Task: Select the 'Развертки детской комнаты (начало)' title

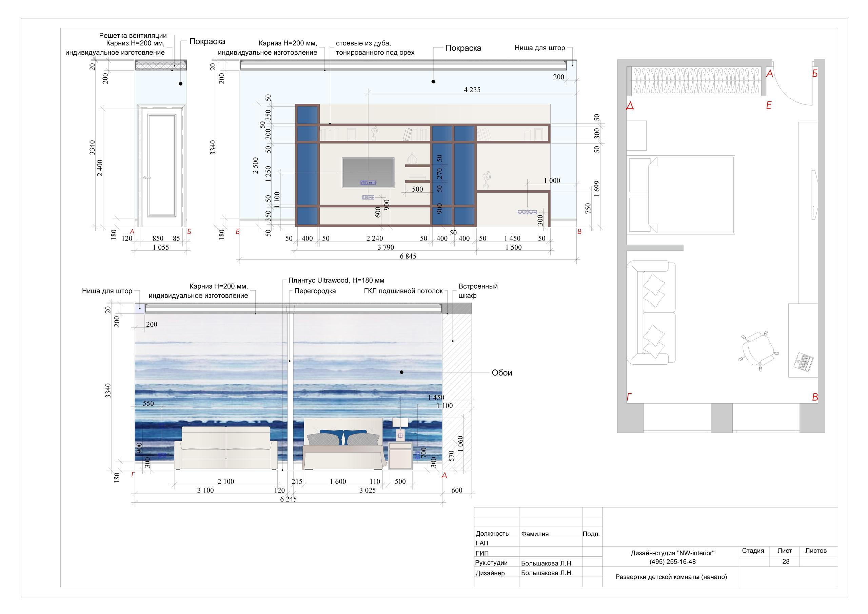Action: pos(671,577)
